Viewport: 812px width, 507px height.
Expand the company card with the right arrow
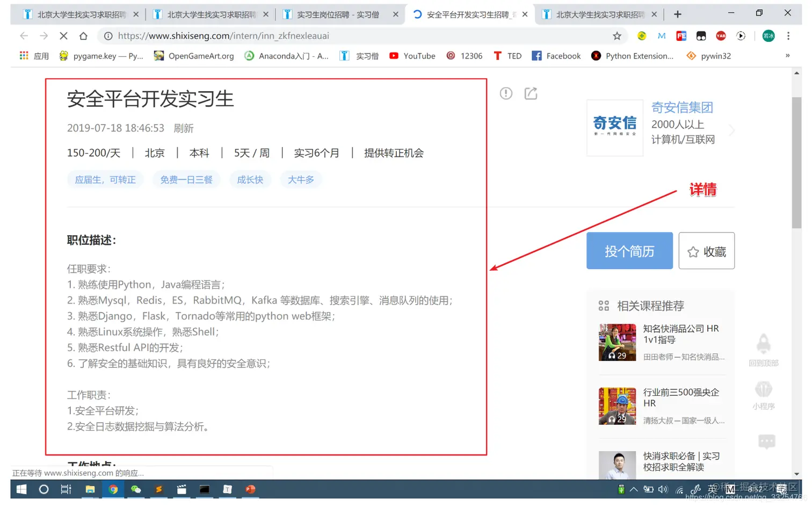[731, 129]
